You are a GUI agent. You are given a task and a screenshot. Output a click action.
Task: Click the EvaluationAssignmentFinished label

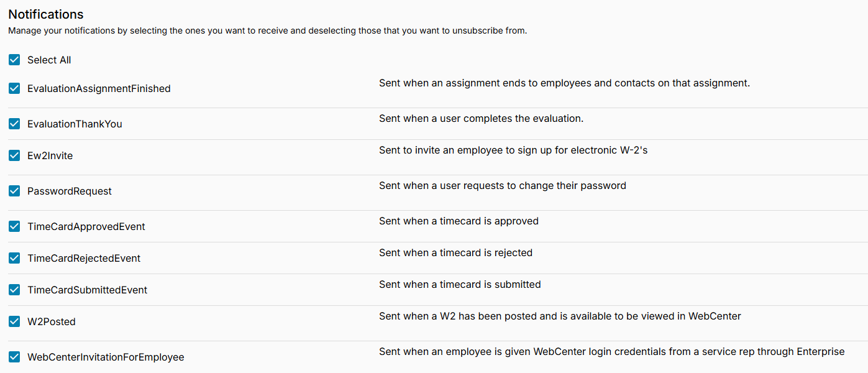pyautogui.click(x=99, y=89)
